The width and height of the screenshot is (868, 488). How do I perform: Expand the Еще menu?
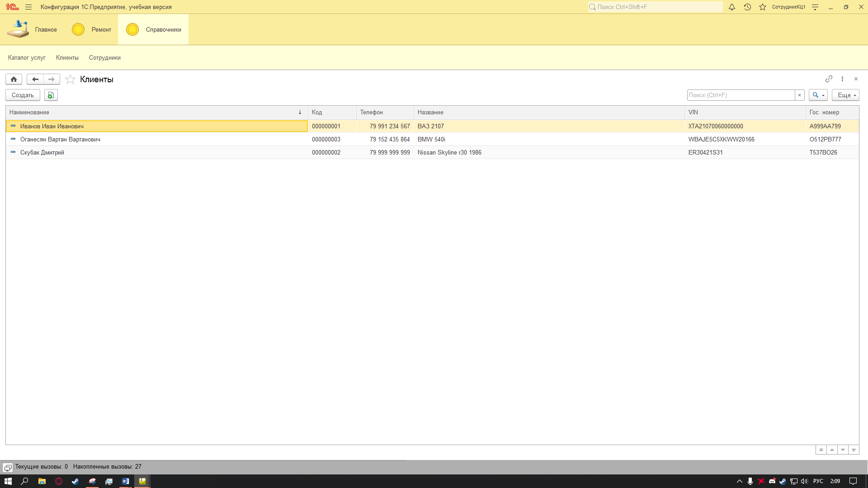[x=845, y=95]
